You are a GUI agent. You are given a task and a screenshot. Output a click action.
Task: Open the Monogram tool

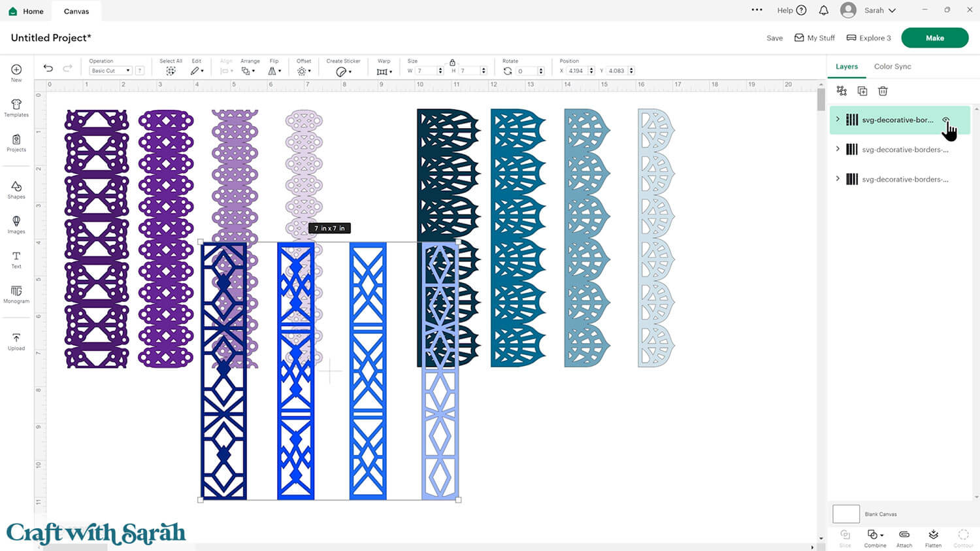pyautogui.click(x=16, y=293)
